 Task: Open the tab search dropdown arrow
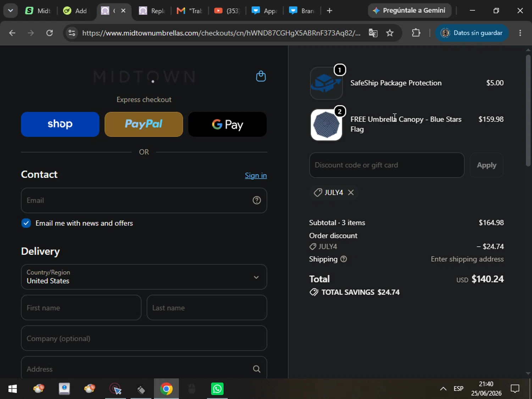(x=11, y=11)
